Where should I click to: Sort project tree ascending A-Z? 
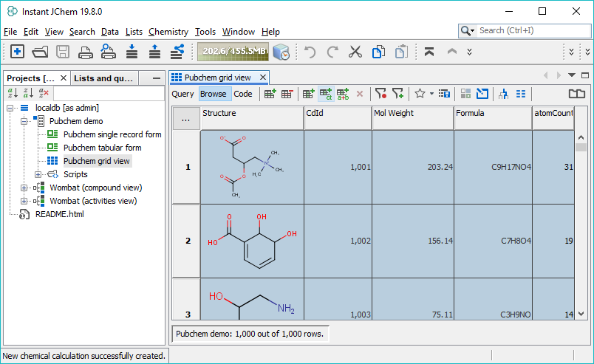point(13,93)
